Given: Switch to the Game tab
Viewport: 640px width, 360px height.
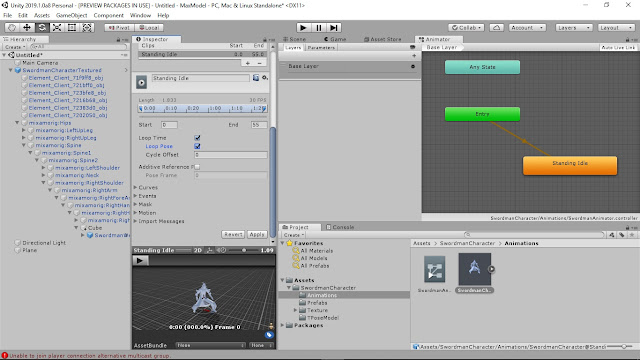Looking at the screenshot, I should [335, 39].
